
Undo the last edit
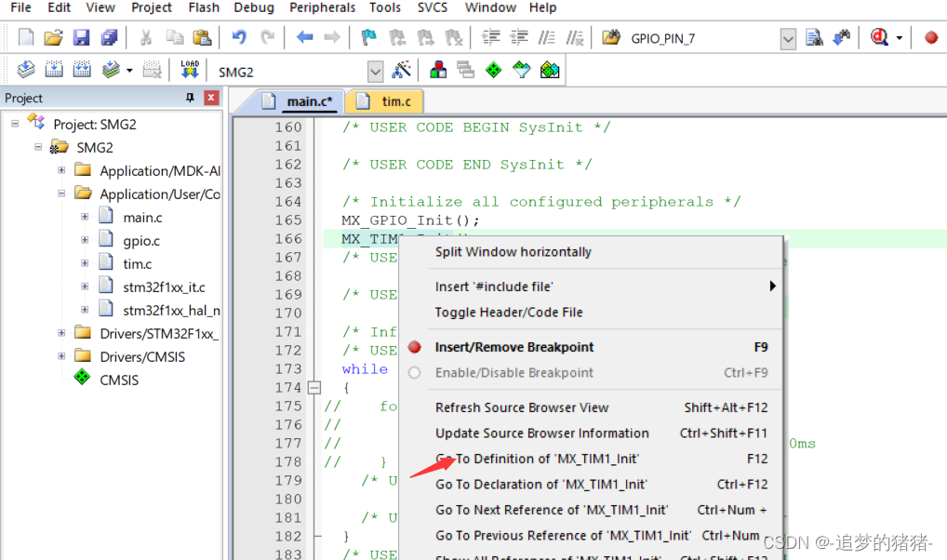pos(239,37)
